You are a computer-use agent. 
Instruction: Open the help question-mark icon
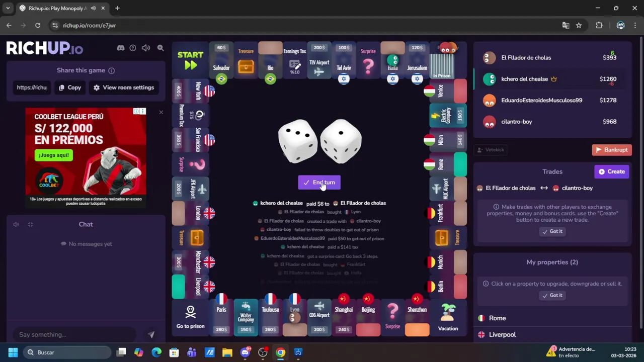point(133,48)
